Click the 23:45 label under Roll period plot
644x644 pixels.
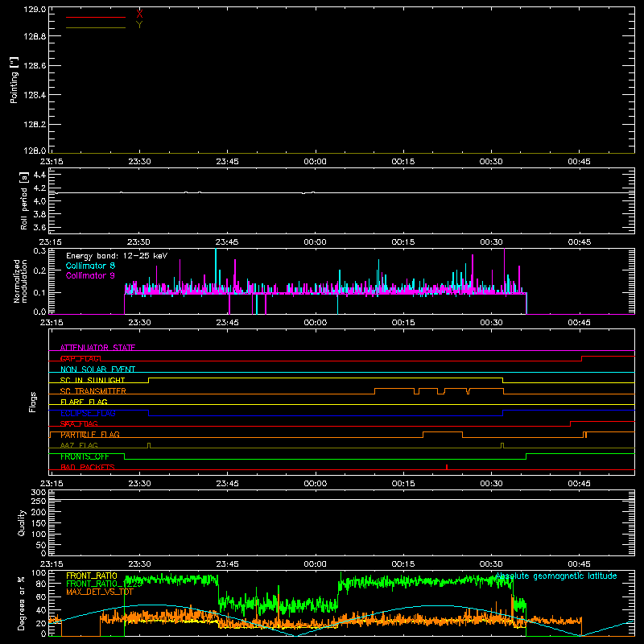(227, 242)
